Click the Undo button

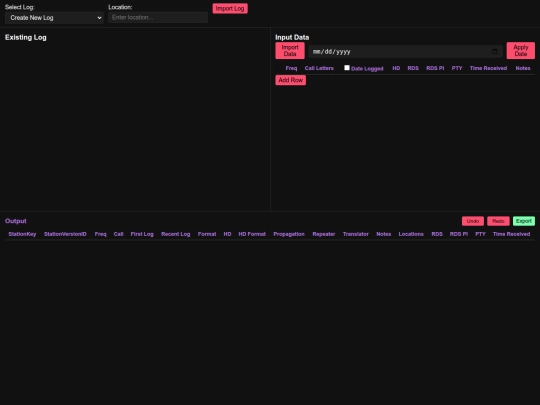click(472, 221)
